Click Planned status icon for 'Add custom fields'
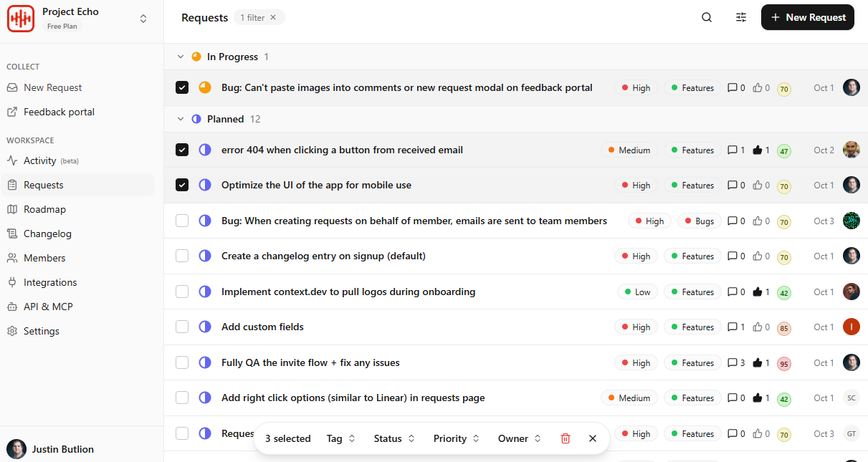868x462 pixels. tap(205, 327)
